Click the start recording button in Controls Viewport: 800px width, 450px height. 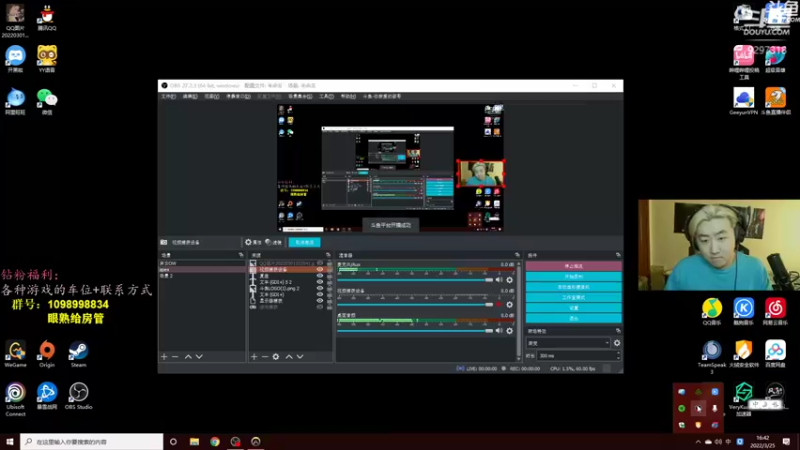573,277
